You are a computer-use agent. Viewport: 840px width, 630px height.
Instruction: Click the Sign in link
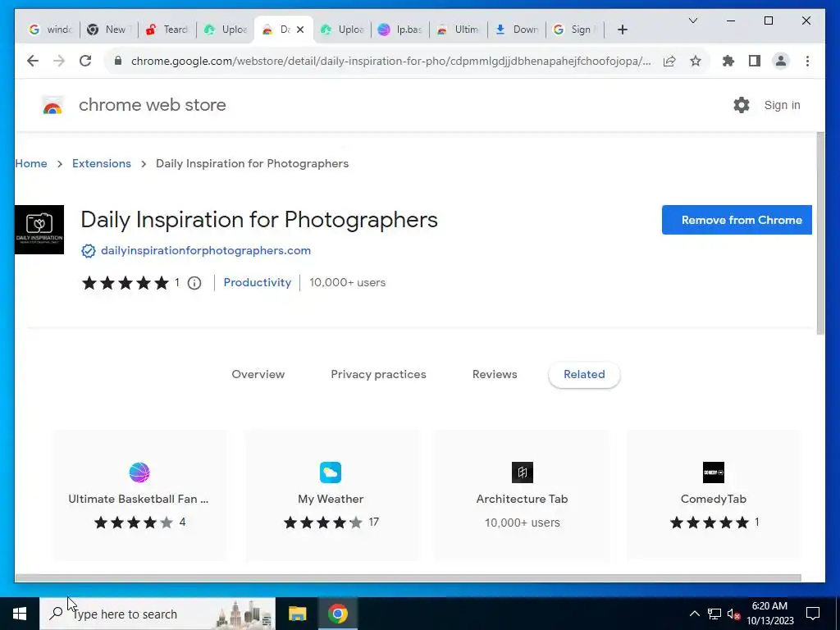click(x=782, y=105)
